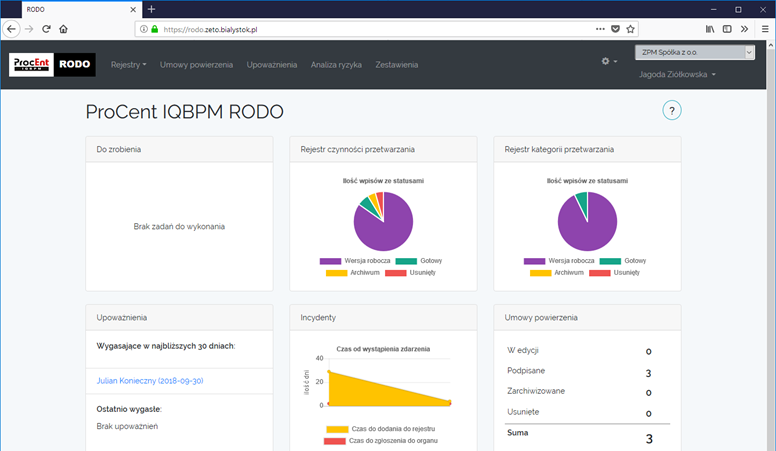The height and width of the screenshot is (451, 776).
Task: Save page to Pocket icon
Action: 615,29
